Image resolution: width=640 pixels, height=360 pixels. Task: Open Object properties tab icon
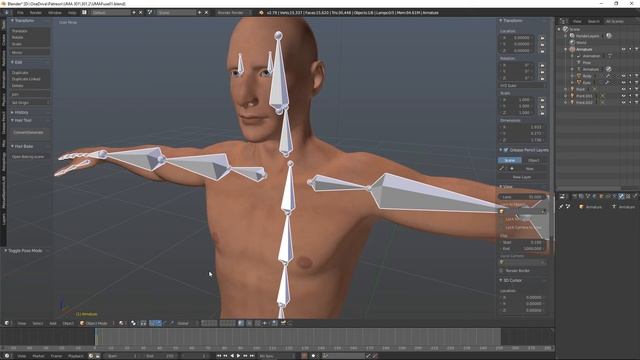601,196
